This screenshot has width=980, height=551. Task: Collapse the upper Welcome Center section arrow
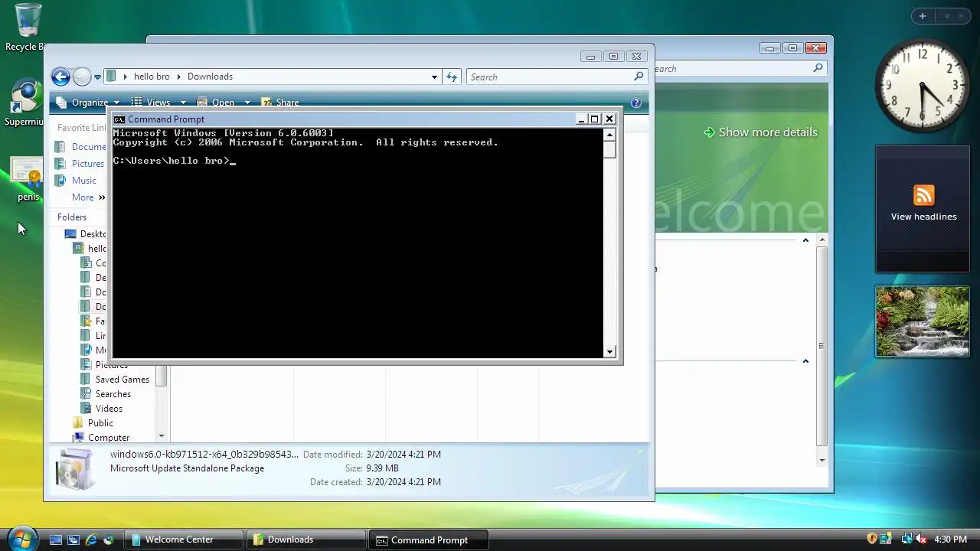tap(805, 240)
